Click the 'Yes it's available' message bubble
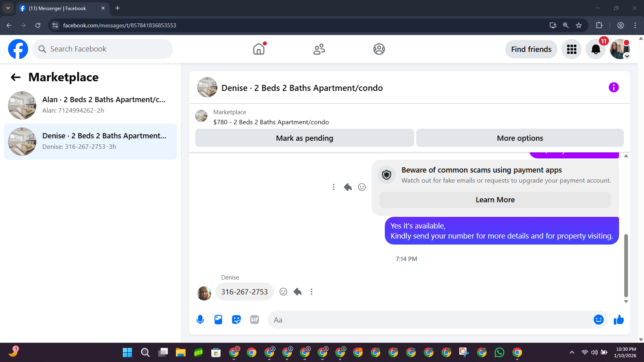Image resolution: width=644 pixels, height=362 pixels. [x=502, y=231]
